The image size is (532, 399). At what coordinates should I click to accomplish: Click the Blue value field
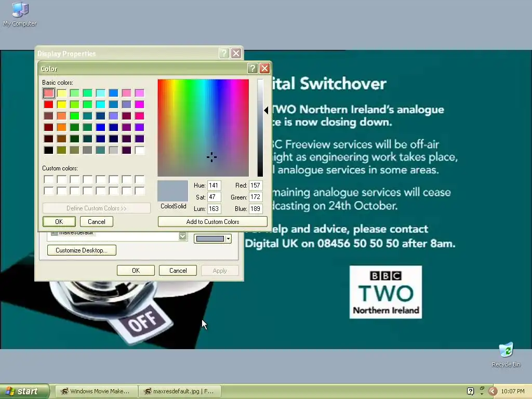256,208
